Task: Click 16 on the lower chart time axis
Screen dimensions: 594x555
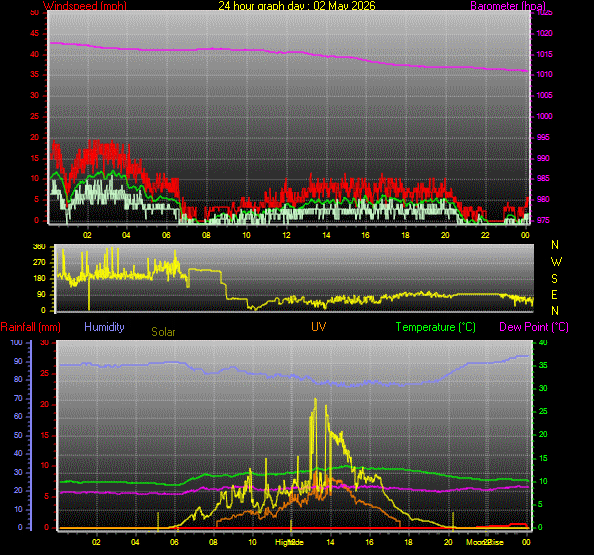Action: pos(369,542)
